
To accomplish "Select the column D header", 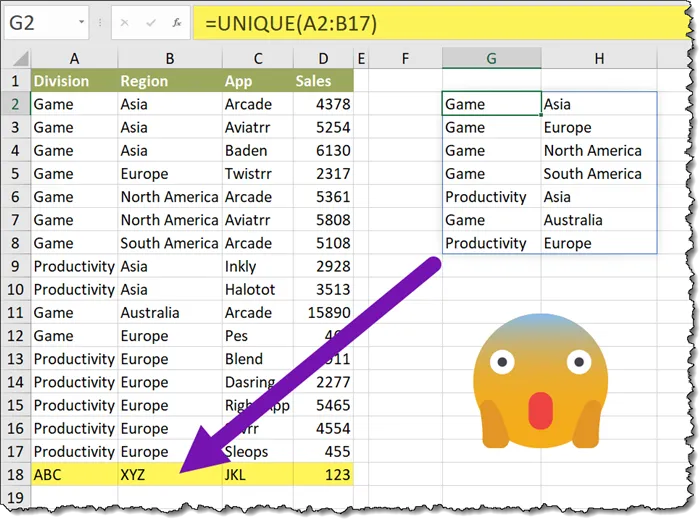I will 323,59.
